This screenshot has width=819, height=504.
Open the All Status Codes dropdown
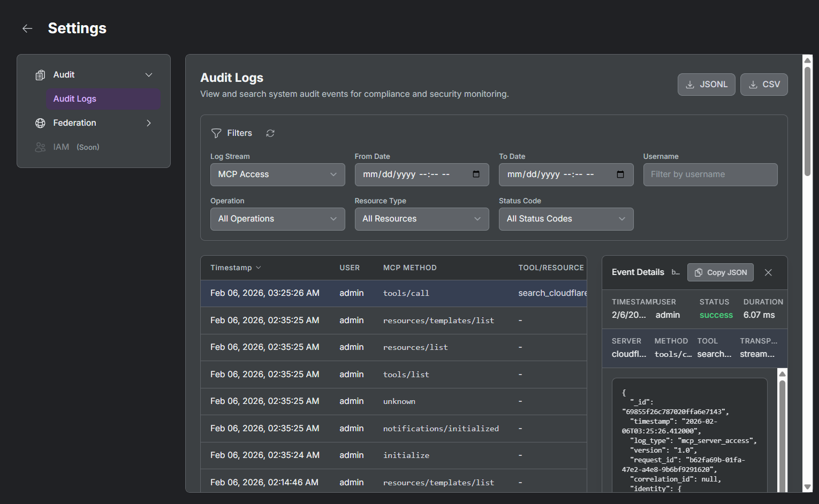tap(566, 219)
